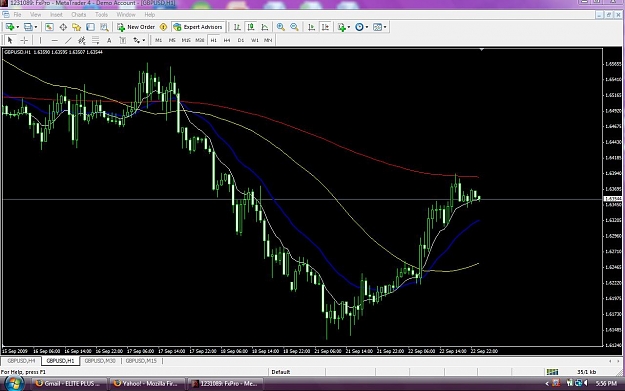
Task: Expand the Arrows dropdown arrow
Action: tap(144, 40)
